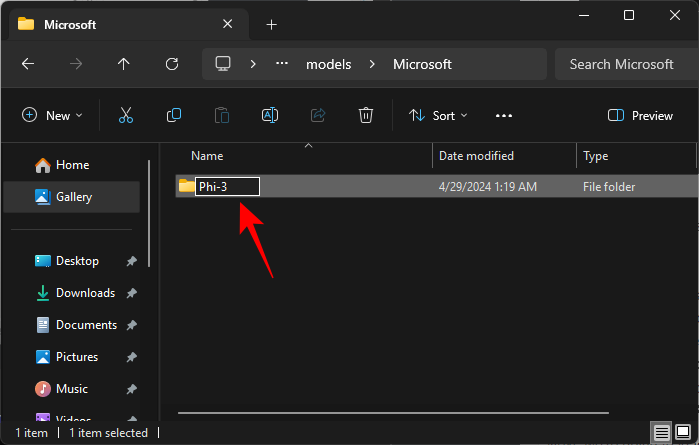Sort by the Type column header
The width and height of the screenshot is (699, 445).
click(636, 156)
